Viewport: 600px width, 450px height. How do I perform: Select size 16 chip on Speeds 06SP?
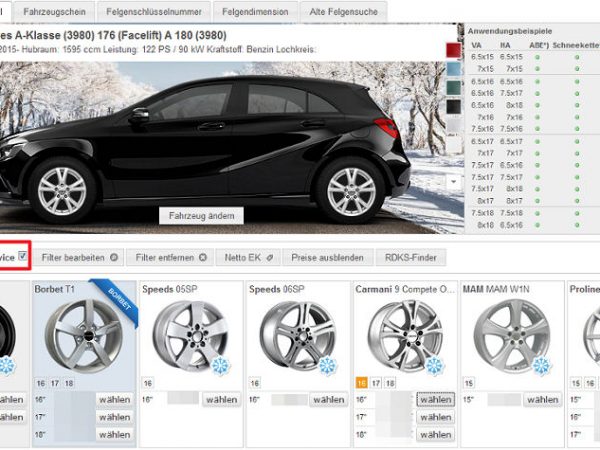point(255,383)
